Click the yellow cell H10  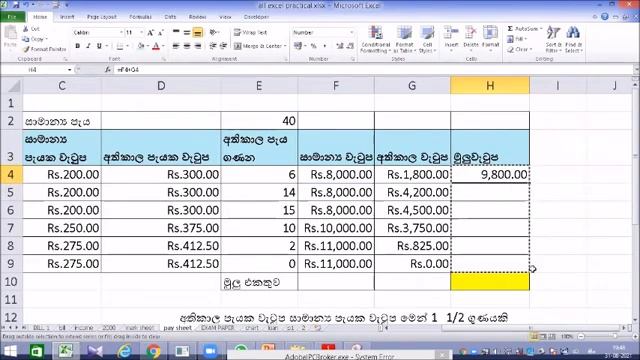[x=490, y=281]
